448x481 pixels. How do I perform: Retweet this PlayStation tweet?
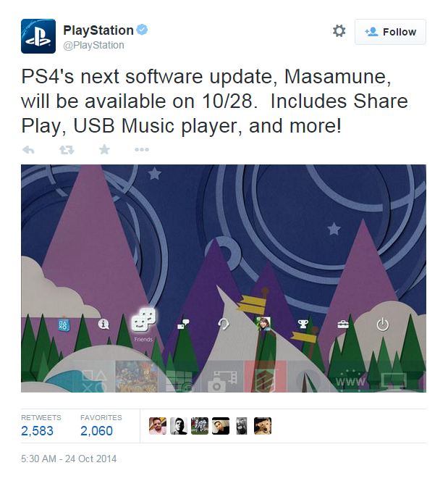click(67, 150)
